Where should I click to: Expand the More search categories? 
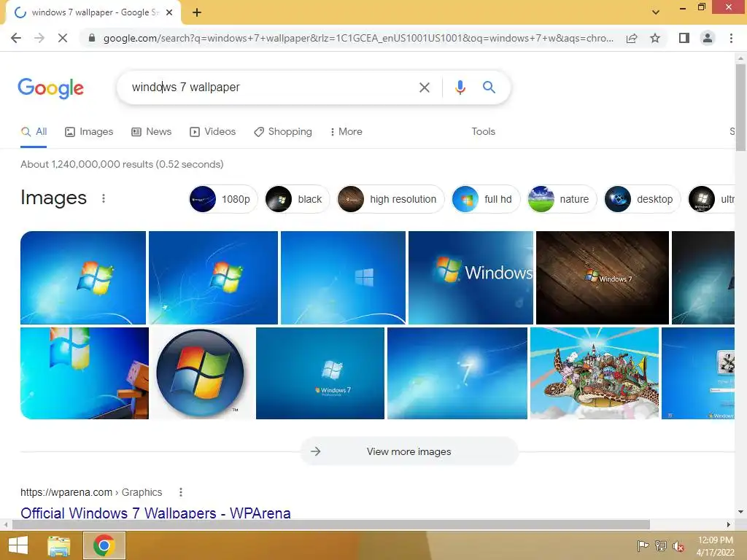tap(347, 131)
